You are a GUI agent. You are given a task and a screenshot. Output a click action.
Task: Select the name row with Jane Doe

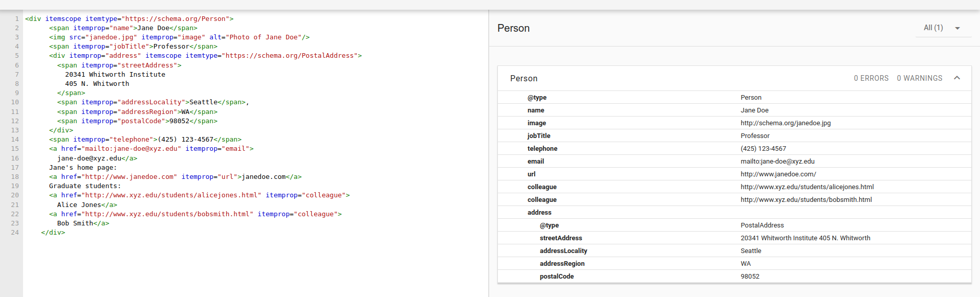pyautogui.click(x=734, y=110)
